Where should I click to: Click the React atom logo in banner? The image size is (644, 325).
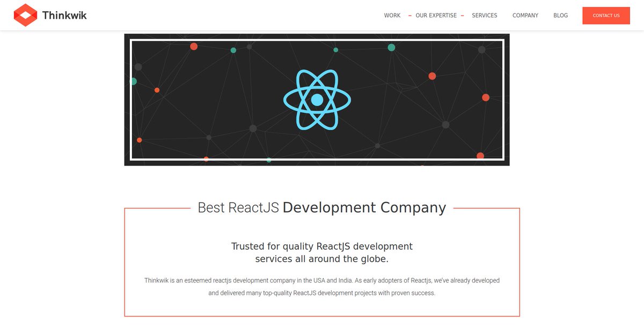317,100
